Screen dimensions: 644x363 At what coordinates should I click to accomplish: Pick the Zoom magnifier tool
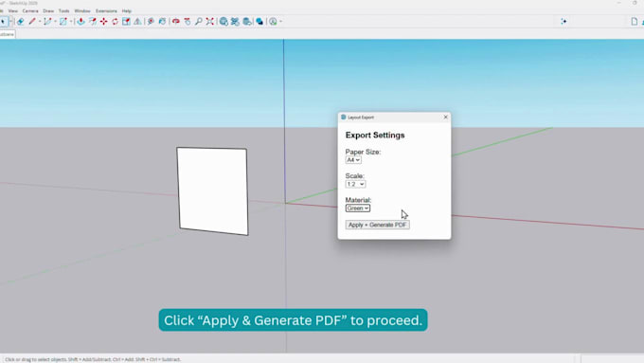tap(198, 22)
